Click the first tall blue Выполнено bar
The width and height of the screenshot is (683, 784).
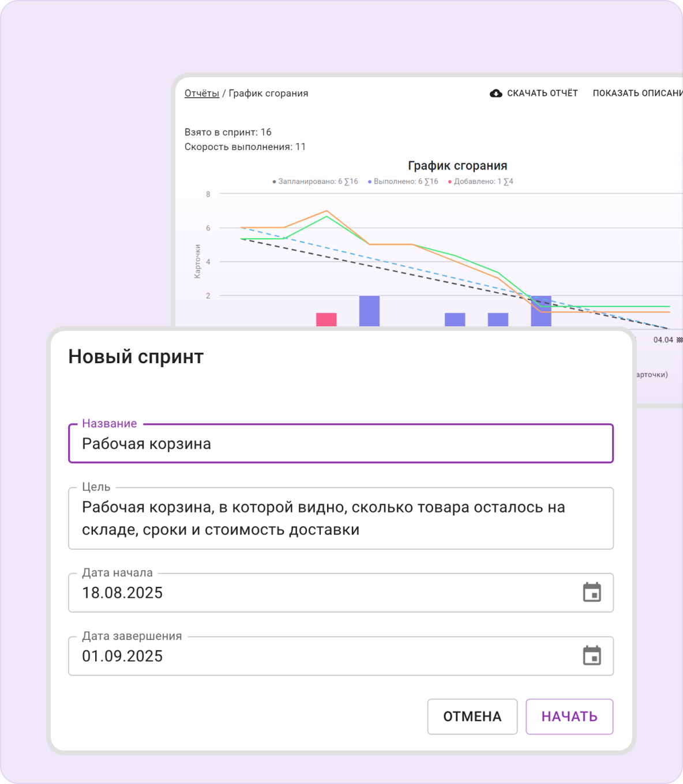point(369,311)
